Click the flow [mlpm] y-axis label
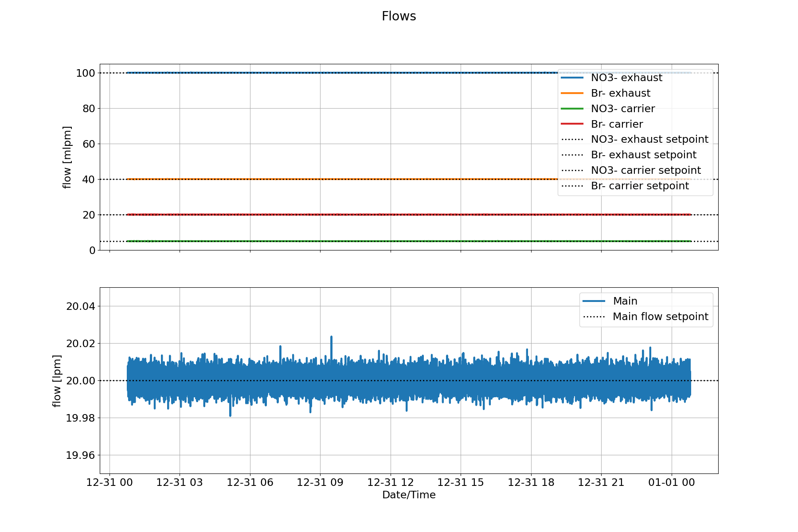Screen dimensions: 798x532 [67, 157]
